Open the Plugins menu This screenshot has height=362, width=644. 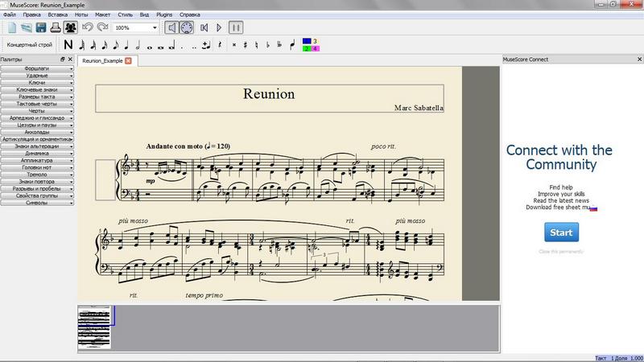[x=164, y=14]
